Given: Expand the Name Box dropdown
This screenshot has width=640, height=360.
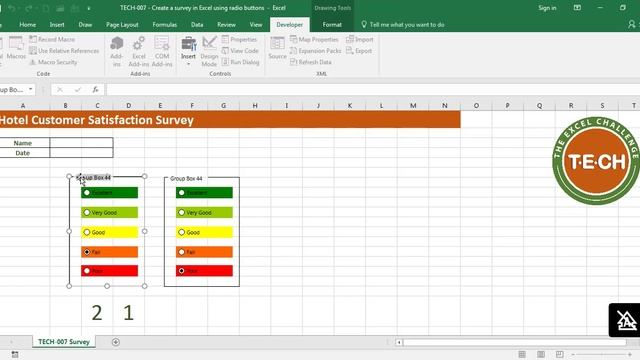Looking at the screenshot, I should pyautogui.click(x=31, y=89).
